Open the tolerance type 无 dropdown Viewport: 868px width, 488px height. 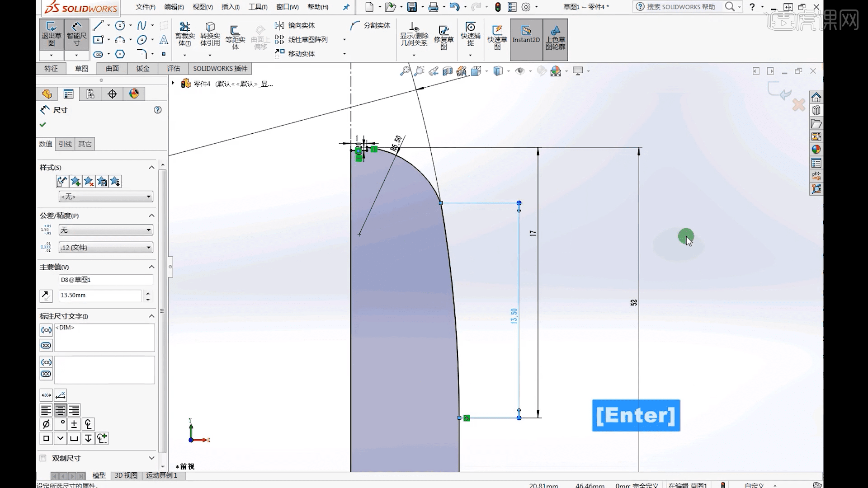(106, 230)
